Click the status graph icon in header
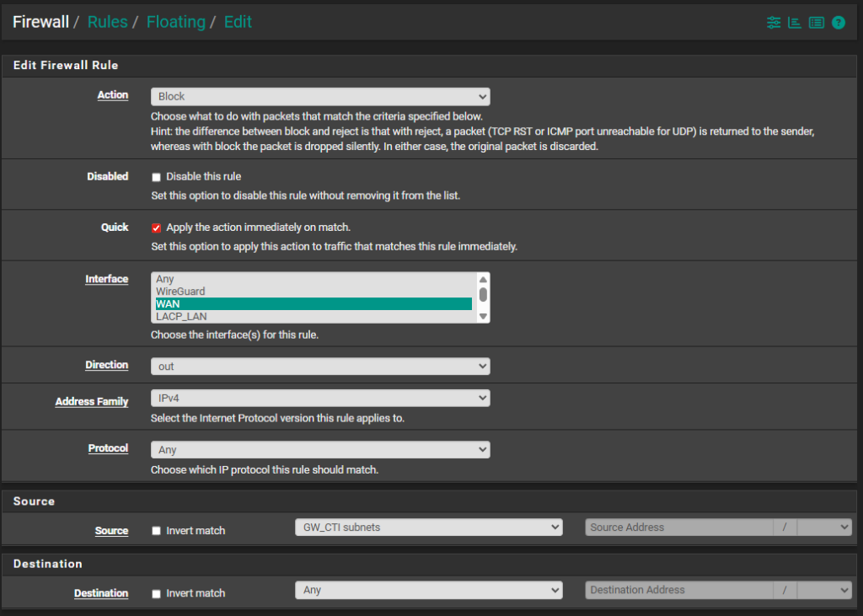 (x=794, y=23)
